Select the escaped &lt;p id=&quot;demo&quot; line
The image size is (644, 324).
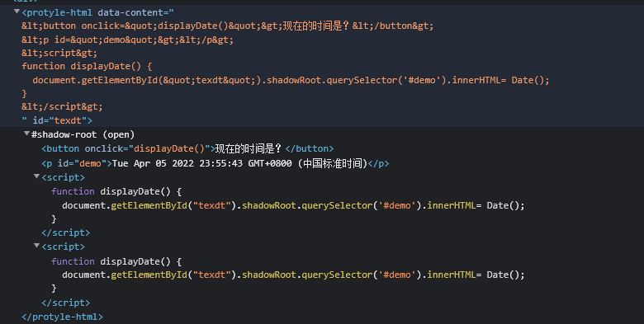(127, 40)
